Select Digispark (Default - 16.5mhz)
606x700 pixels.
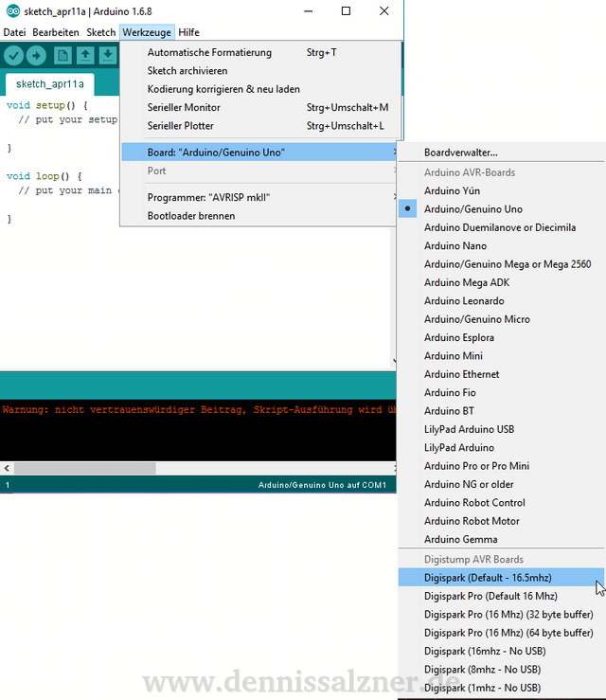pyautogui.click(x=502, y=577)
